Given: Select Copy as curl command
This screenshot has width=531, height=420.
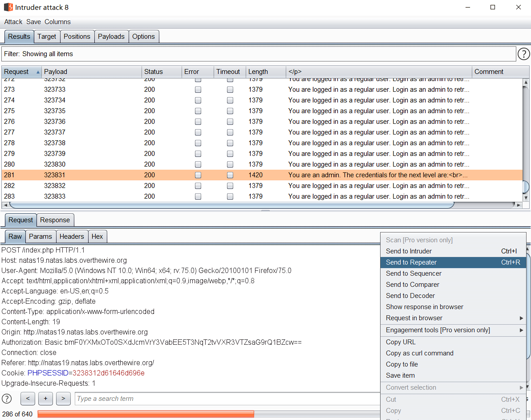Looking at the screenshot, I should 453,353.
